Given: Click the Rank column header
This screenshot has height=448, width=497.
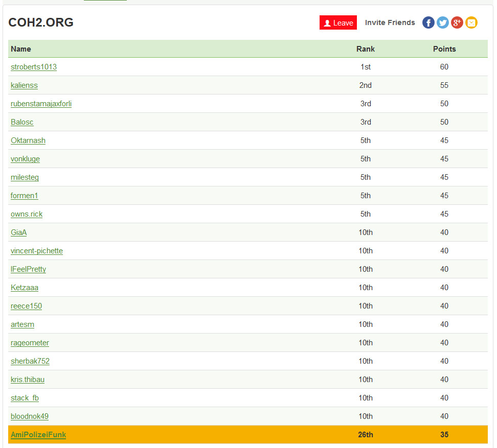Looking at the screenshot, I should (x=366, y=49).
